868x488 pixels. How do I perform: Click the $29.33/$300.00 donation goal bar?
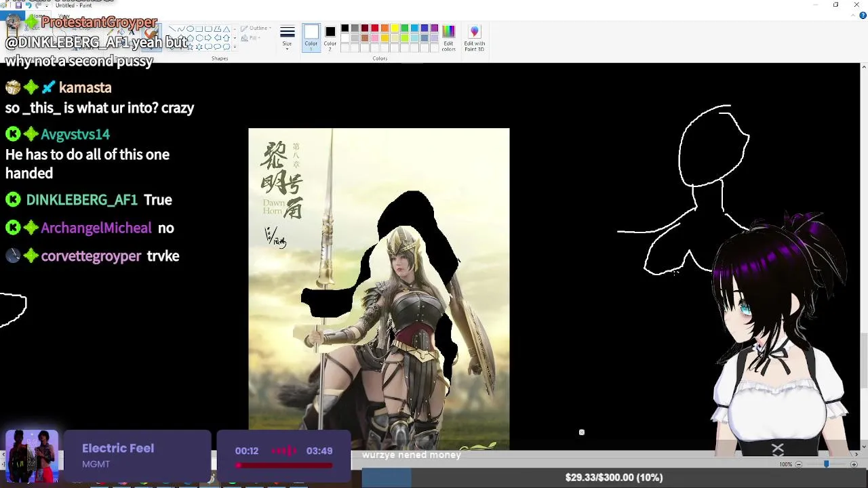click(x=614, y=477)
